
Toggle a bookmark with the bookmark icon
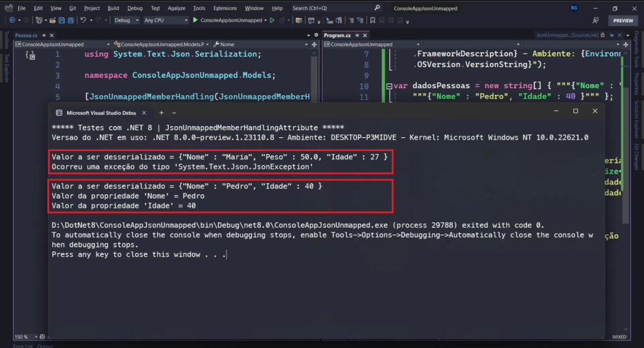click(x=372, y=20)
